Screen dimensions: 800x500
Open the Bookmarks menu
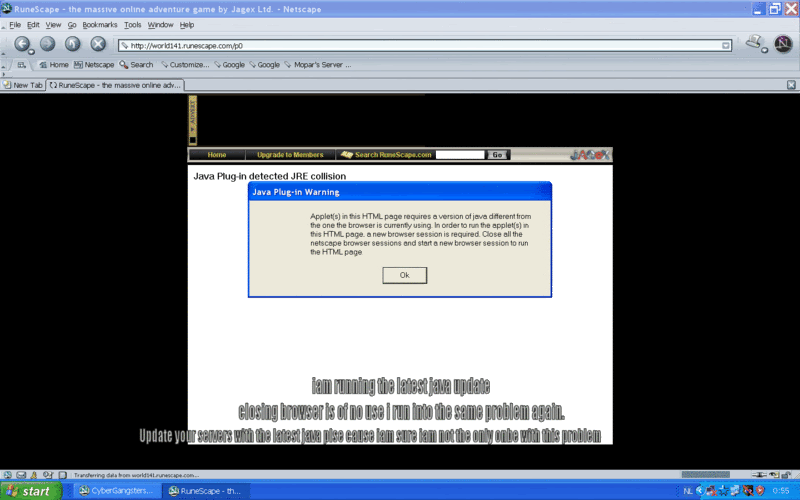[x=100, y=24]
